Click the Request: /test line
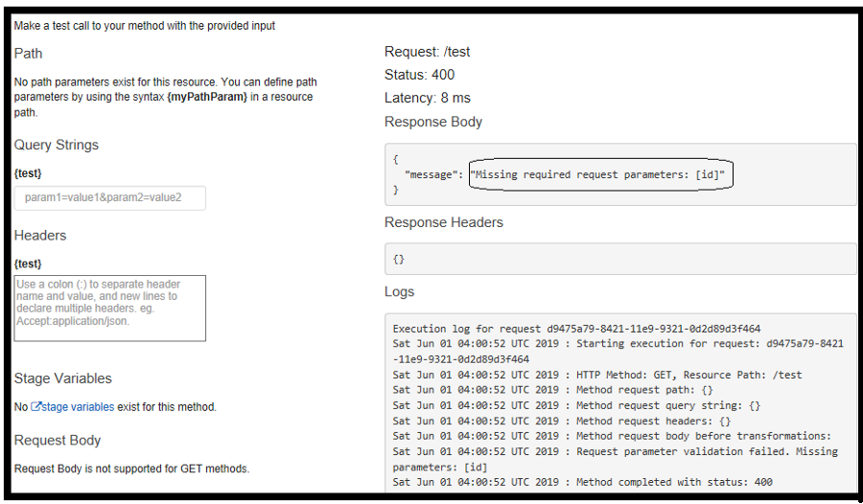 428,52
